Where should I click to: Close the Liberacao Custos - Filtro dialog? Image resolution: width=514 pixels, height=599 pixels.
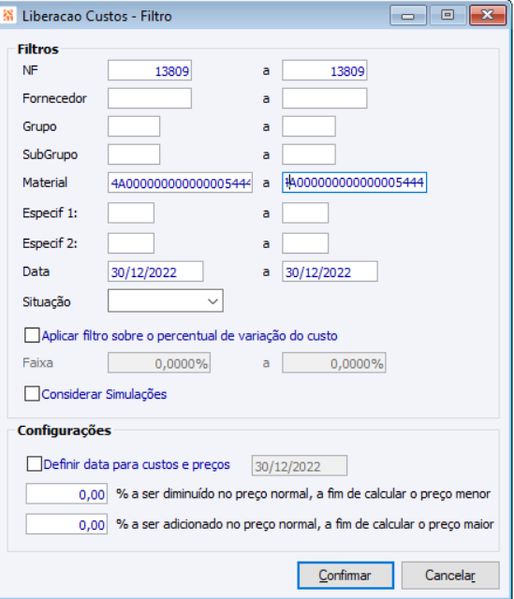coord(488,15)
